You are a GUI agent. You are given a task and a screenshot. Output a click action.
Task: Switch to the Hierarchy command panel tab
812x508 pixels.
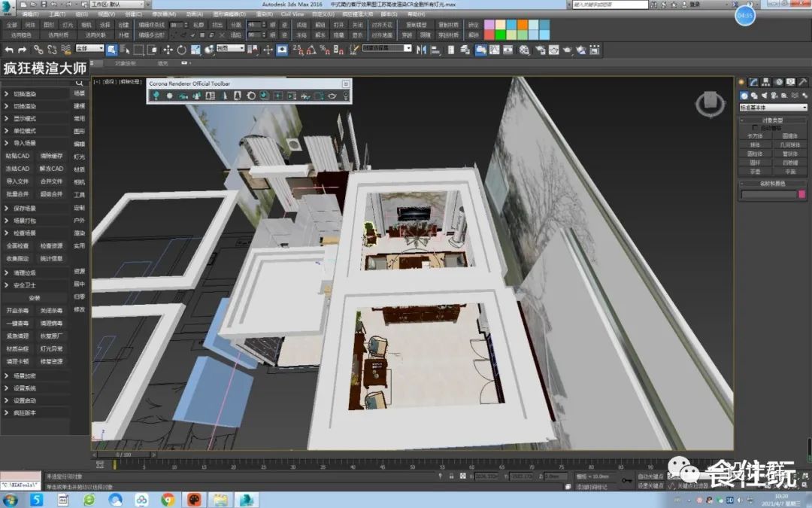766,82
